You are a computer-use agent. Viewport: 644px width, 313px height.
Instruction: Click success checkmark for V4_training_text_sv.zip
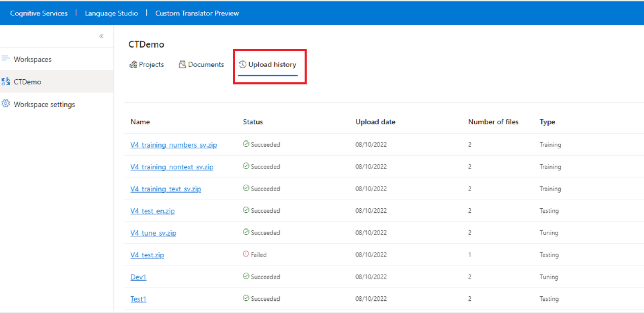tap(246, 188)
